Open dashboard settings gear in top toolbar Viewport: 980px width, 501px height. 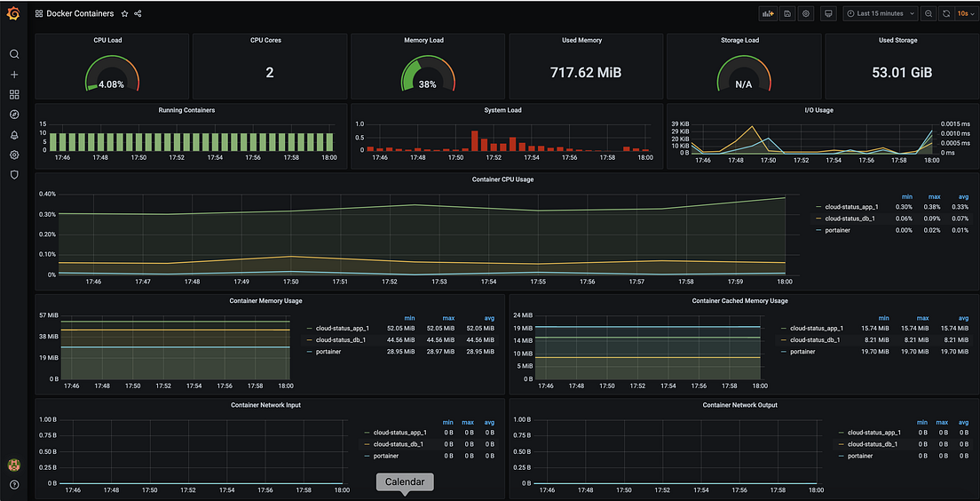pyautogui.click(x=806, y=13)
